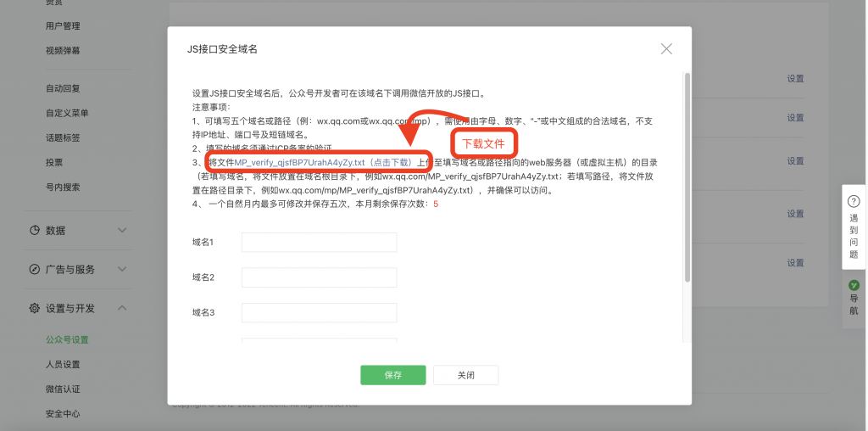Focus the 域名2 input field

[x=319, y=277]
